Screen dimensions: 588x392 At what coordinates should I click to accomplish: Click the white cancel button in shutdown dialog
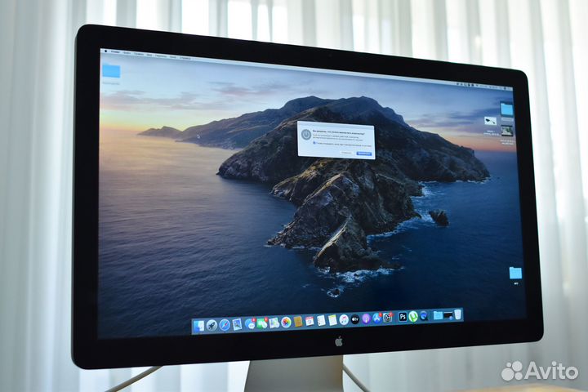click(x=346, y=153)
